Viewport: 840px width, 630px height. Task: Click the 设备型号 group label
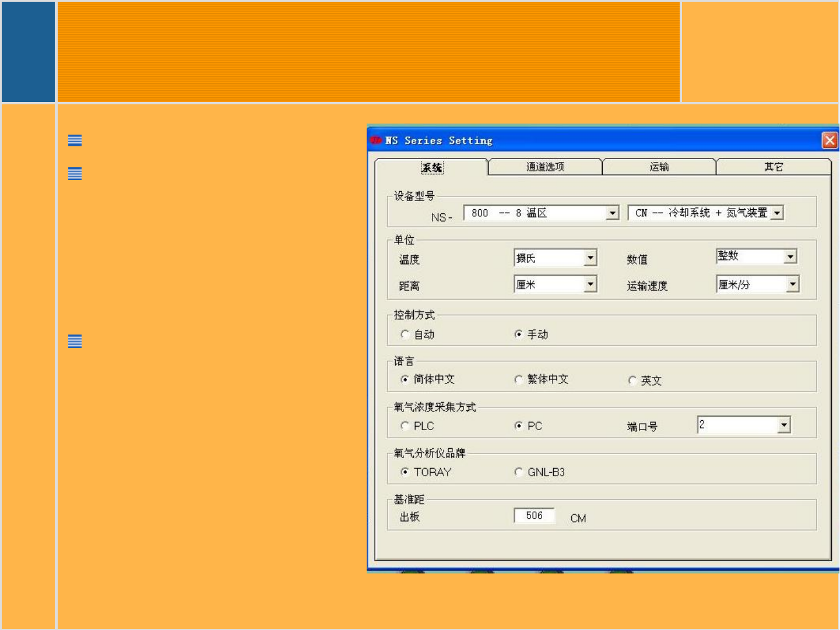pos(414,196)
